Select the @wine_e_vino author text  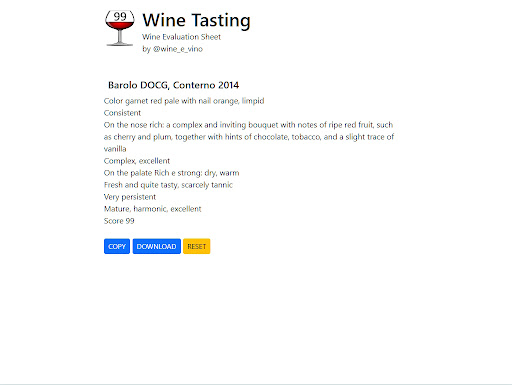coord(178,49)
